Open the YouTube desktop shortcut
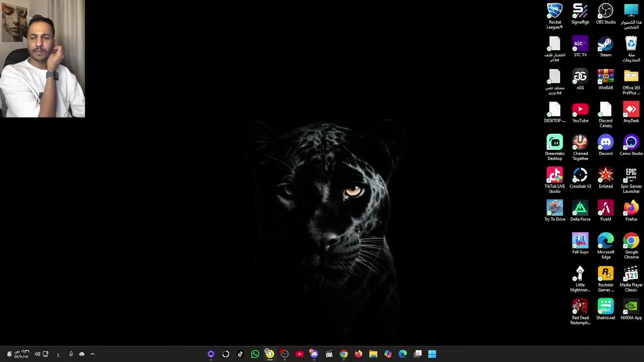The image size is (644, 362). click(x=580, y=113)
